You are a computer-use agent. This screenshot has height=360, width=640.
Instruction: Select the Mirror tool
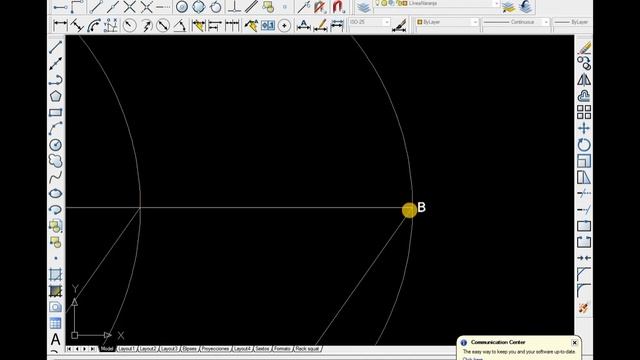tap(584, 80)
